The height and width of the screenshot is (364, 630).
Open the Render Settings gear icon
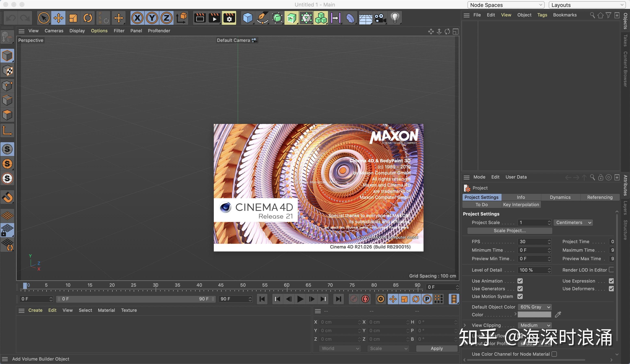[229, 18]
